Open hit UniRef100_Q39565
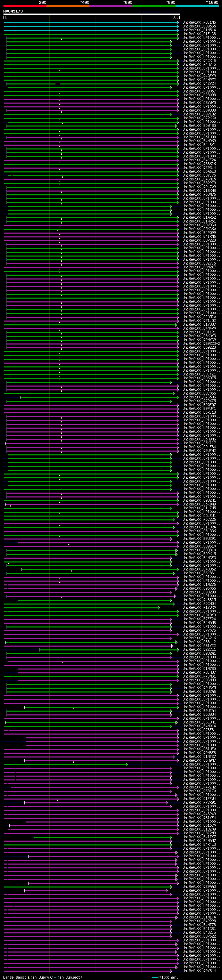222x980 pixels. [199, 26]
